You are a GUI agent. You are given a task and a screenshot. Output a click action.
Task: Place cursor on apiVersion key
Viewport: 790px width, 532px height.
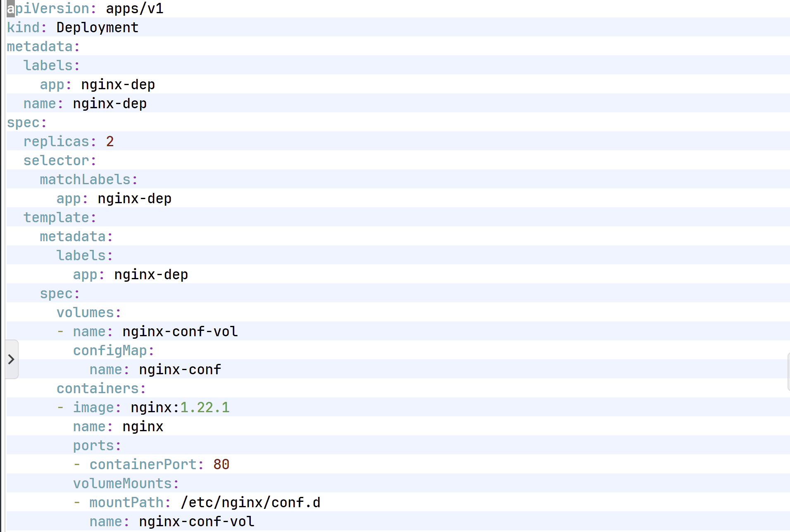(48, 9)
